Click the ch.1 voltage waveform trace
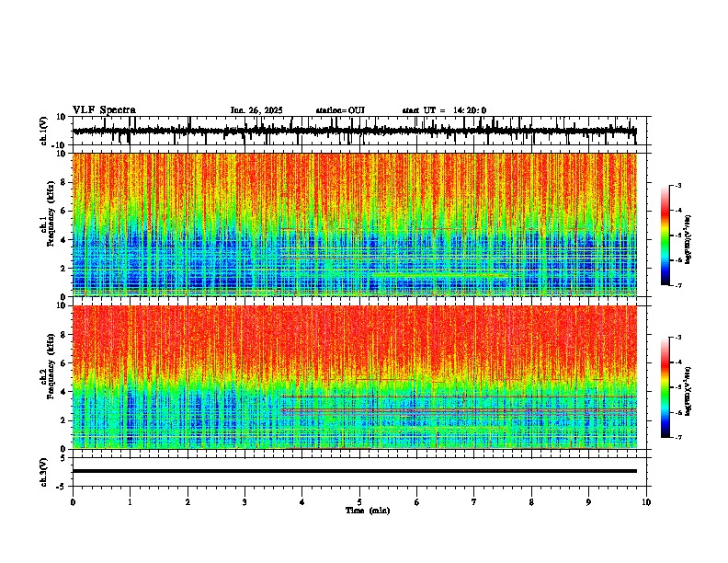 [x=354, y=131]
